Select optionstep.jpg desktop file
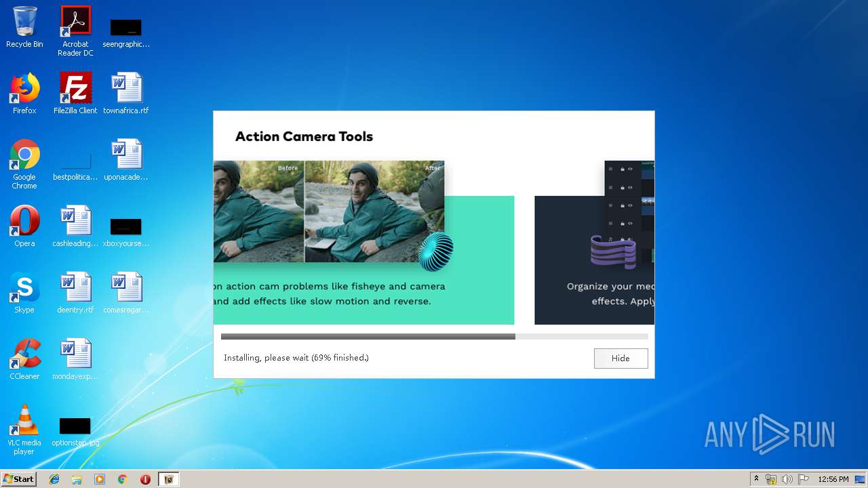Screen dimensions: 868x488 [75, 432]
